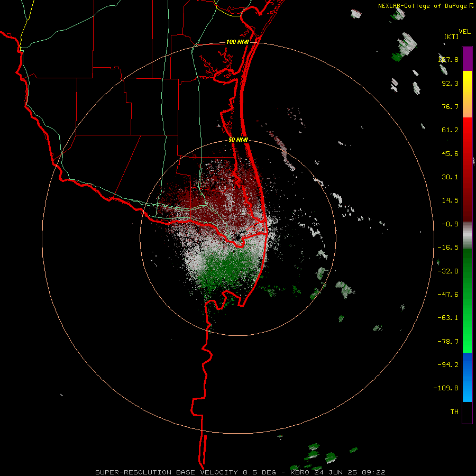Image resolution: width=476 pixels, height=476 pixels.
Task: Click the -32.0 velocity scale value
Action: pos(448,271)
